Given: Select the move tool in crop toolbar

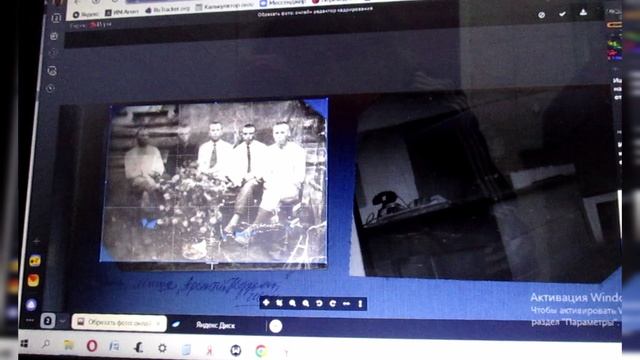Looking at the screenshot, I should click(266, 302).
